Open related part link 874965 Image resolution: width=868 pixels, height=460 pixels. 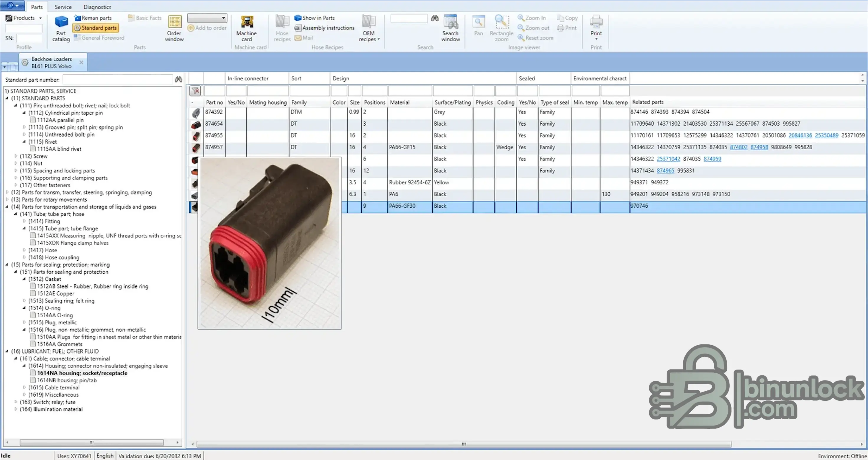(x=666, y=171)
